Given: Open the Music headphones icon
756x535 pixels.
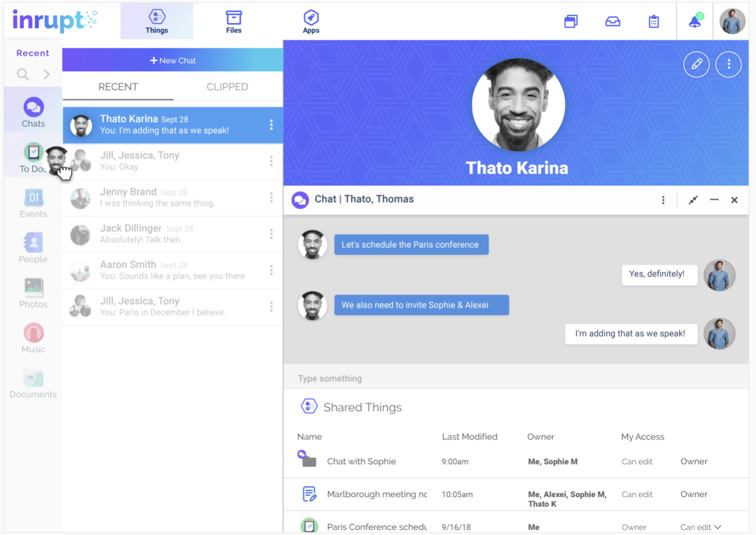Looking at the screenshot, I should pos(33,333).
